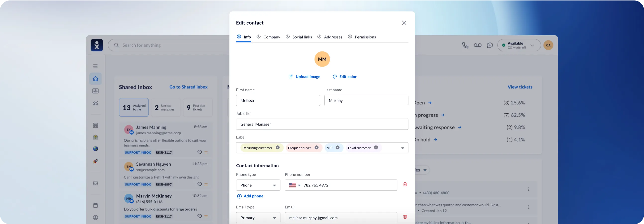Select the 9 Past due tickets card

[x=198, y=107]
